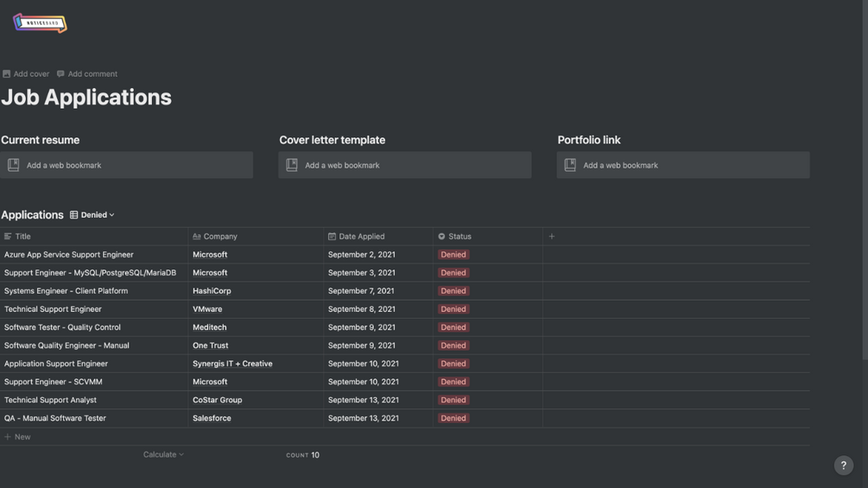The width and height of the screenshot is (868, 488).
Task: Open the Status column header menu
Action: click(x=459, y=236)
